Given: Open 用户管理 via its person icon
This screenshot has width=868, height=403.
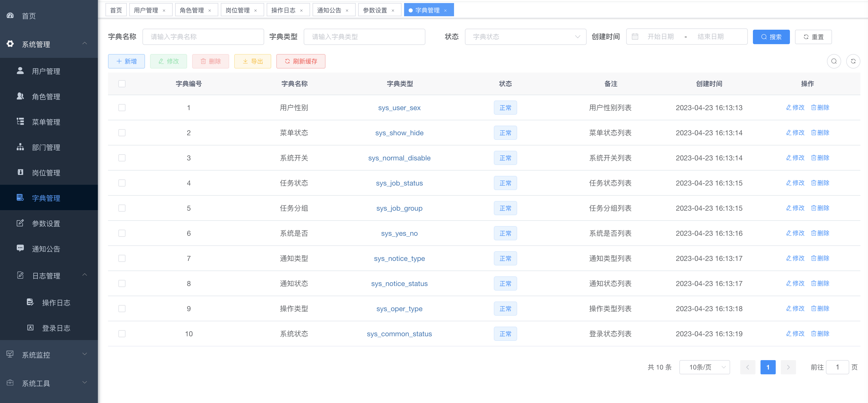Looking at the screenshot, I should coord(20,71).
